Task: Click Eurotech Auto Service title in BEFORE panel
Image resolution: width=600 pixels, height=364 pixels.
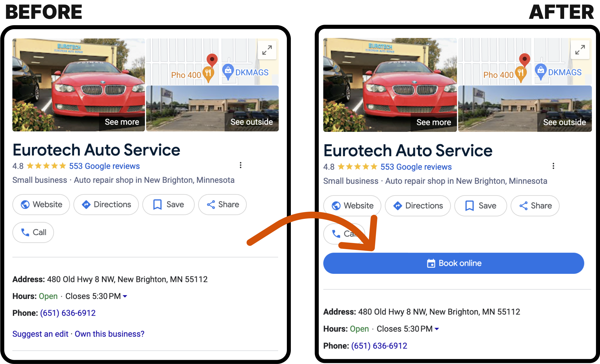Action: (x=96, y=150)
